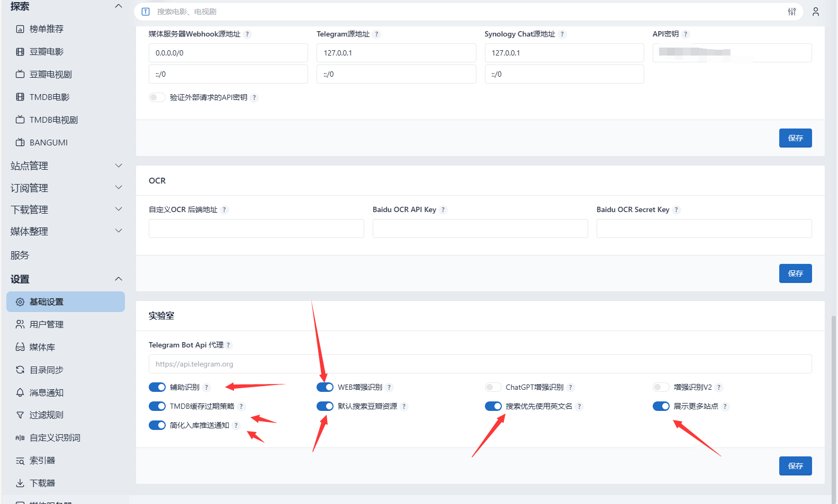Save the 实验室 settings section
This screenshot has width=838, height=504.
[795, 466]
